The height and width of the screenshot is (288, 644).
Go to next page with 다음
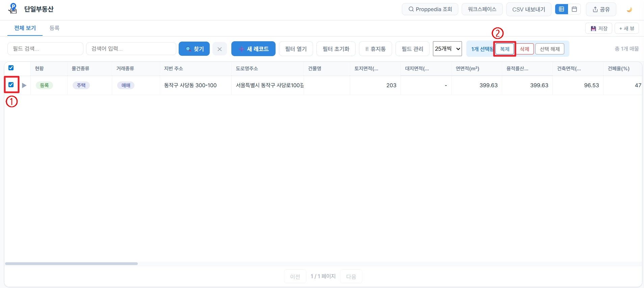click(351, 277)
